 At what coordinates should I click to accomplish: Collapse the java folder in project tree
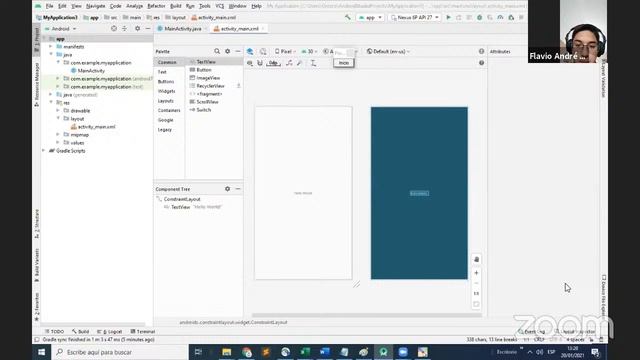point(51,54)
